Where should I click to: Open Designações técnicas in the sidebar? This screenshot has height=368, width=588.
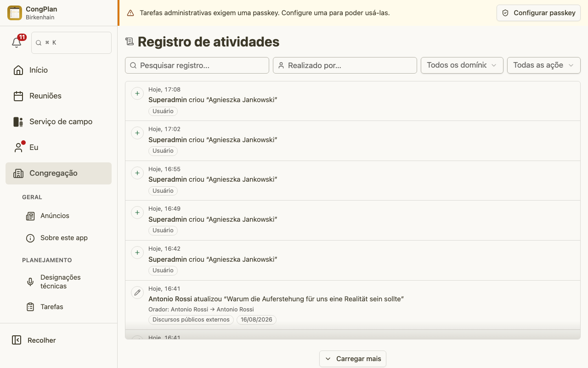click(65, 282)
